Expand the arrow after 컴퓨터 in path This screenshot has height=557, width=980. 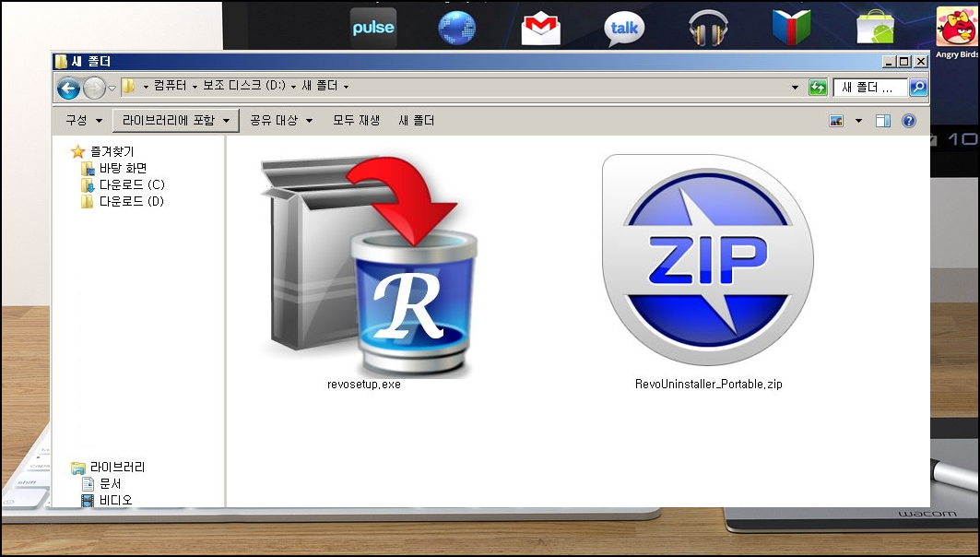click(x=195, y=87)
